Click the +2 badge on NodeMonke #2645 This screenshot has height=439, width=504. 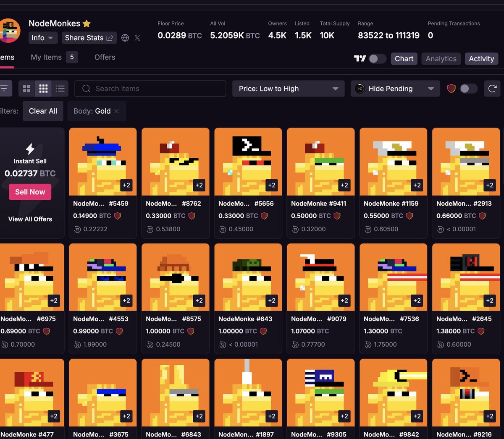[490, 301]
